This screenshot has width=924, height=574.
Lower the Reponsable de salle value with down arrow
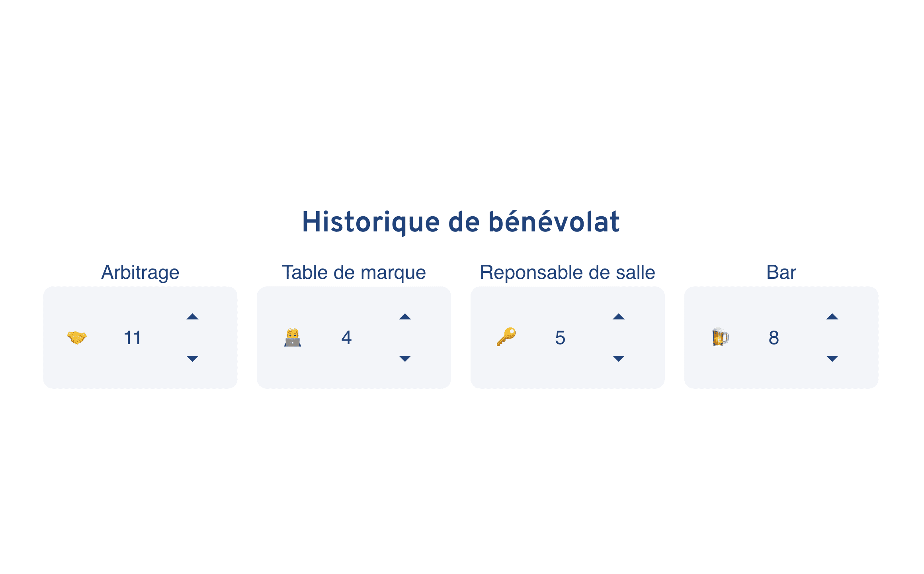pos(619,359)
